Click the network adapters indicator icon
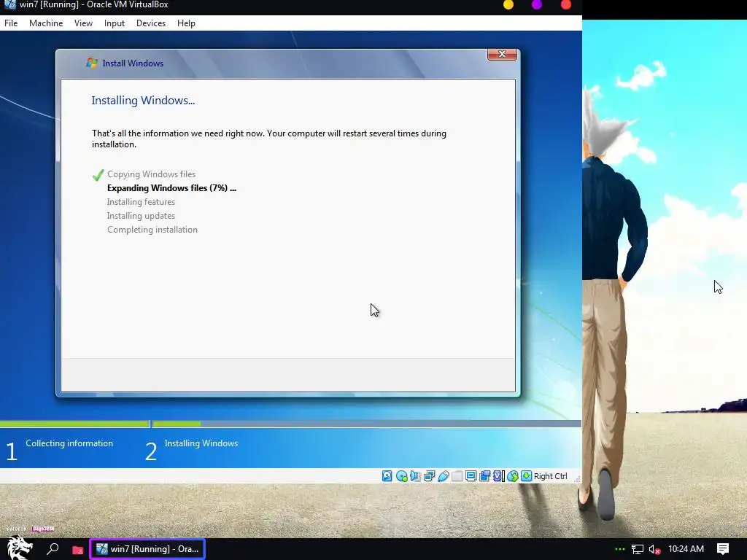Image resolution: width=747 pixels, height=560 pixels. pos(429,476)
